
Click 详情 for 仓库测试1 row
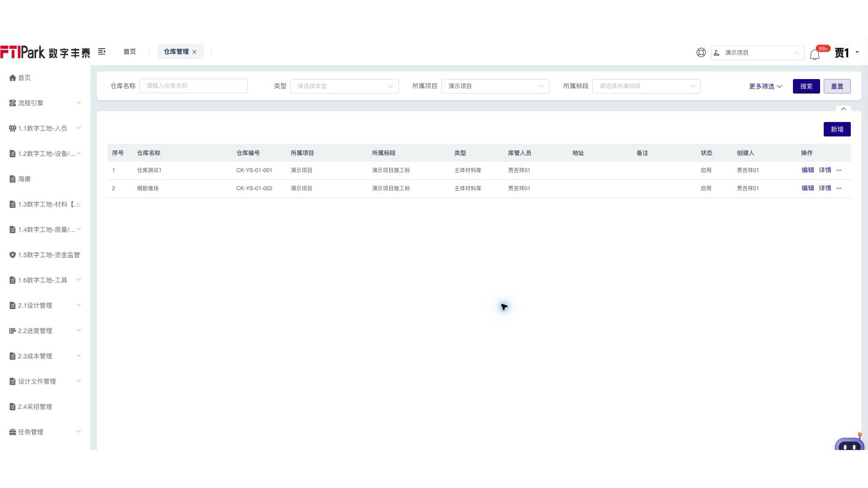[x=825, y=170]
